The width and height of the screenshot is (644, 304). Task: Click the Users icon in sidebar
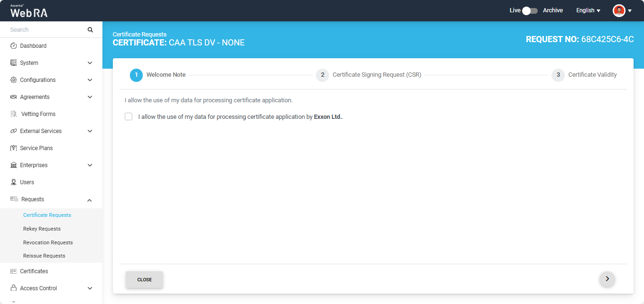(13, 182)
